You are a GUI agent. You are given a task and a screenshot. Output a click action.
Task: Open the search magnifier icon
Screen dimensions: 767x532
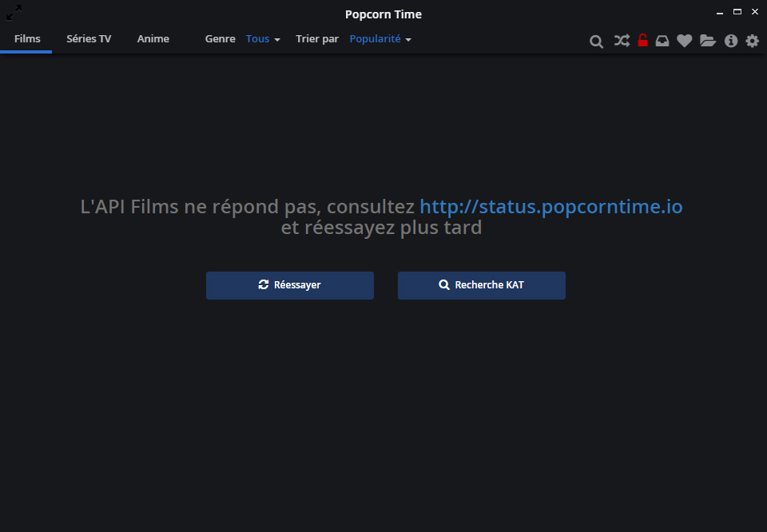[x=596, y=41]
